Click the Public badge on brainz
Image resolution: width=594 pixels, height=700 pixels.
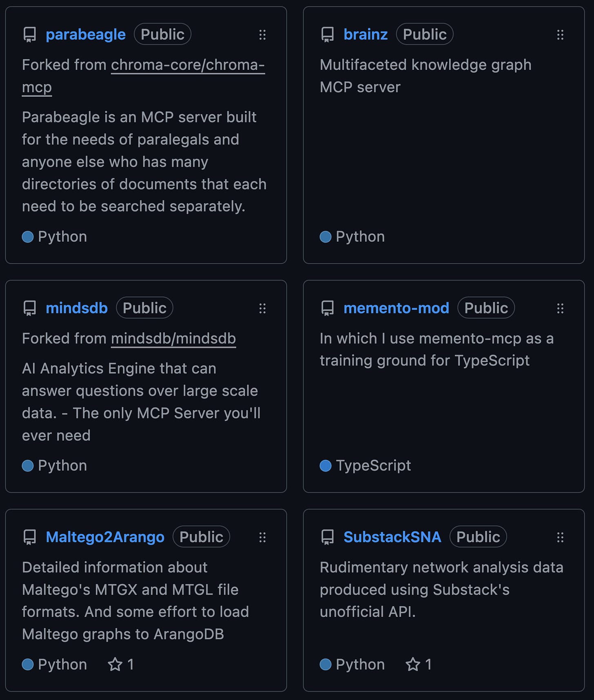click(424, 35)
